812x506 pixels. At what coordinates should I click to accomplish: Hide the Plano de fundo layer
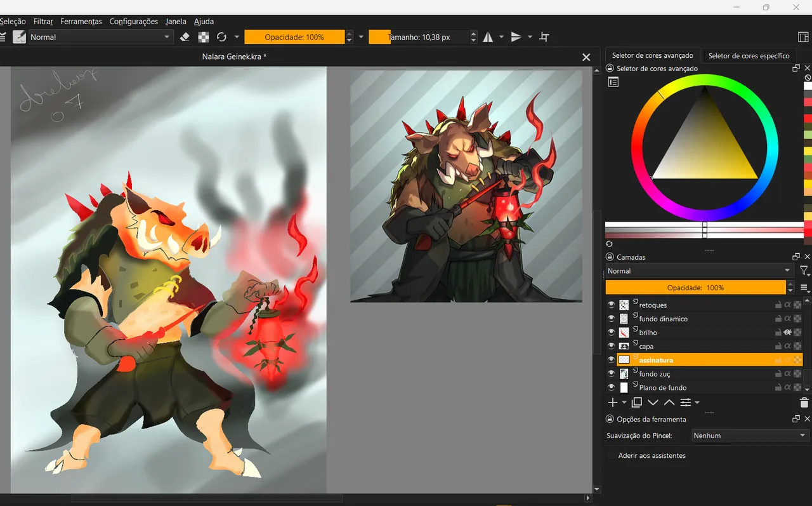(612, 388)
